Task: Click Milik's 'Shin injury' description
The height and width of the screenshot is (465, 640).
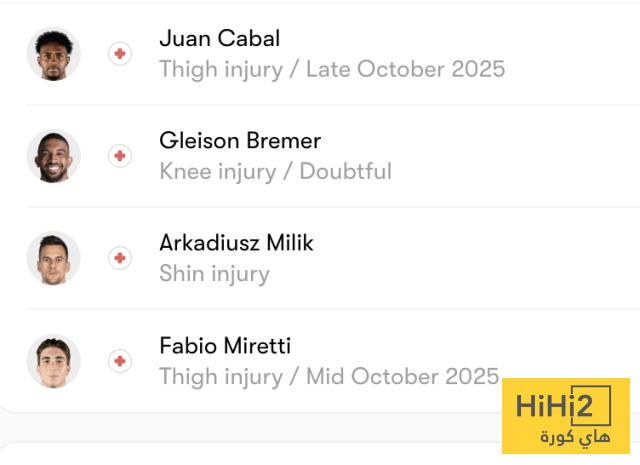Action: click(214, 273)
